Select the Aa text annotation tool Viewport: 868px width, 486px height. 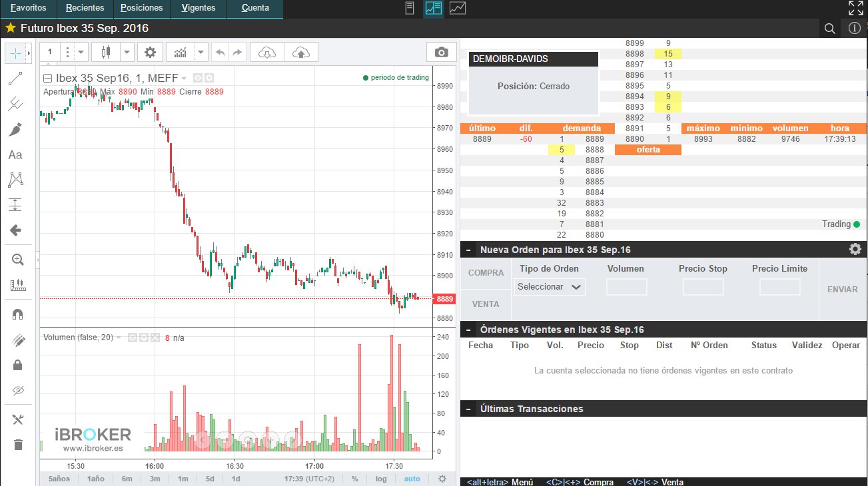coord(15,154)
